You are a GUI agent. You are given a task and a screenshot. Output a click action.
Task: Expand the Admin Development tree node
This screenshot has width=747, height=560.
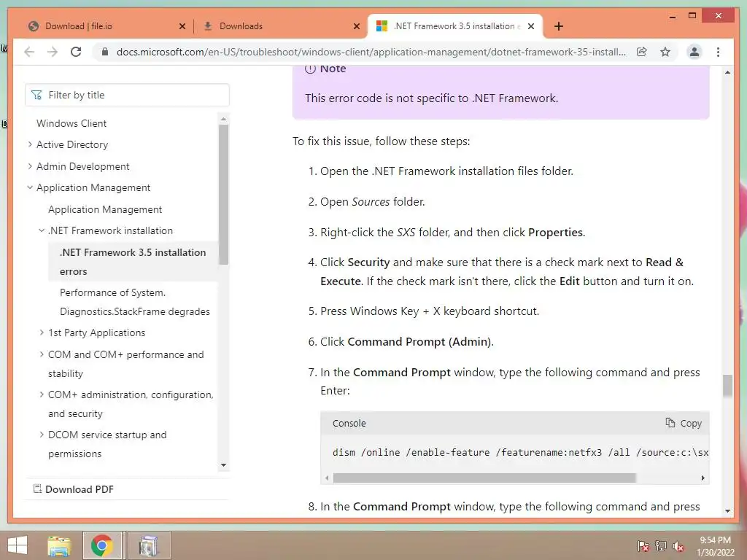29,166
